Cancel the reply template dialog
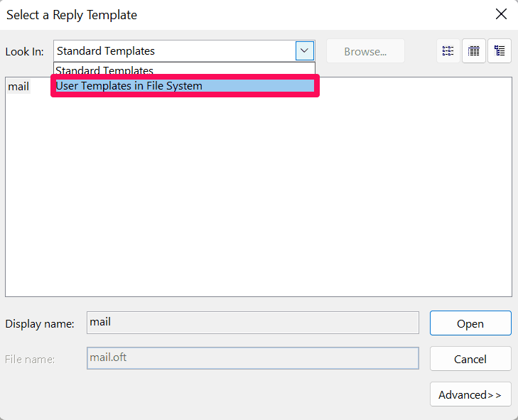This screenshot has height=420, width=518. [x=470, y=359]
